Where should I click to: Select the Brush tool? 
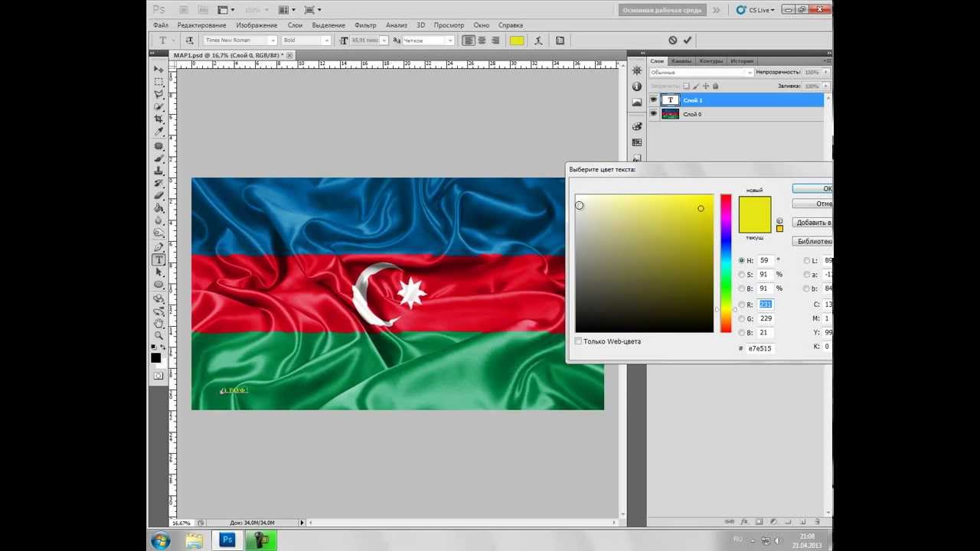[158, 158]
